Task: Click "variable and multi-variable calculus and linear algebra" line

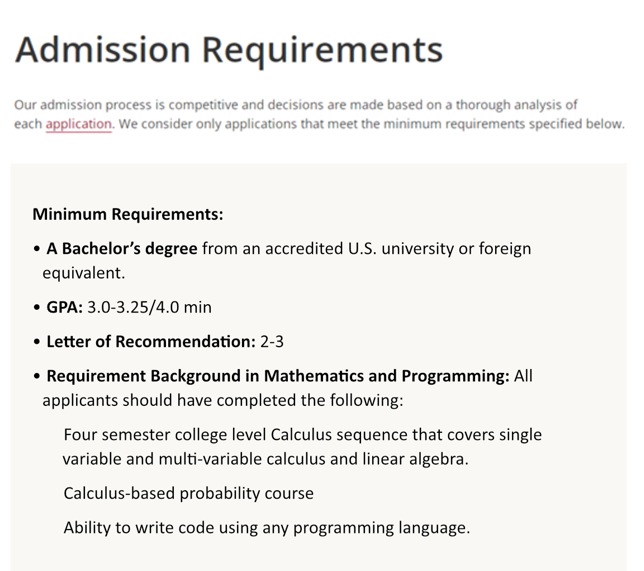Action: tap(265, 459)
